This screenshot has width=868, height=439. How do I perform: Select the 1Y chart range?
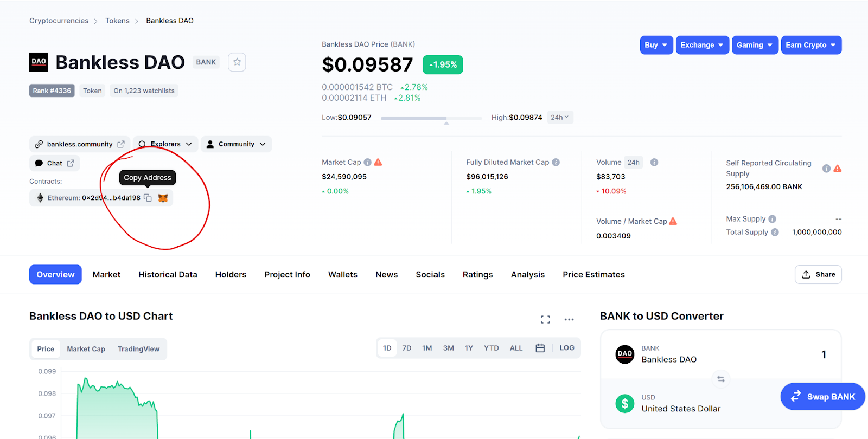469,348
